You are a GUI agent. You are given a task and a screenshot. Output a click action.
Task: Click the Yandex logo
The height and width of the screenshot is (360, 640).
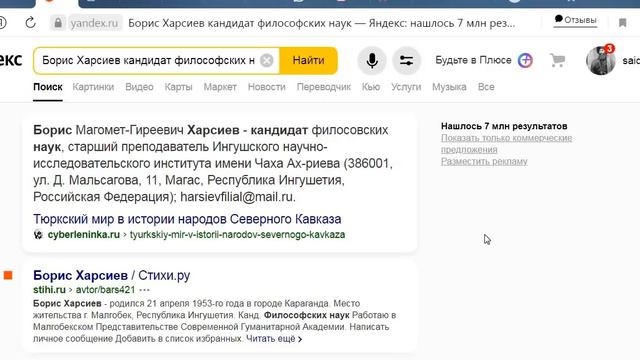[x=11, y=60]
